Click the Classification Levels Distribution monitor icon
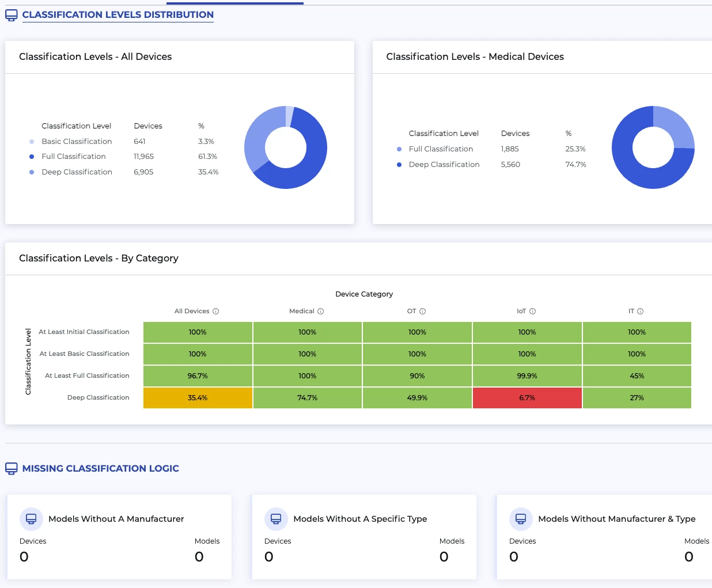This screenshot has width=712, height=588. click(x=11, y=15)
